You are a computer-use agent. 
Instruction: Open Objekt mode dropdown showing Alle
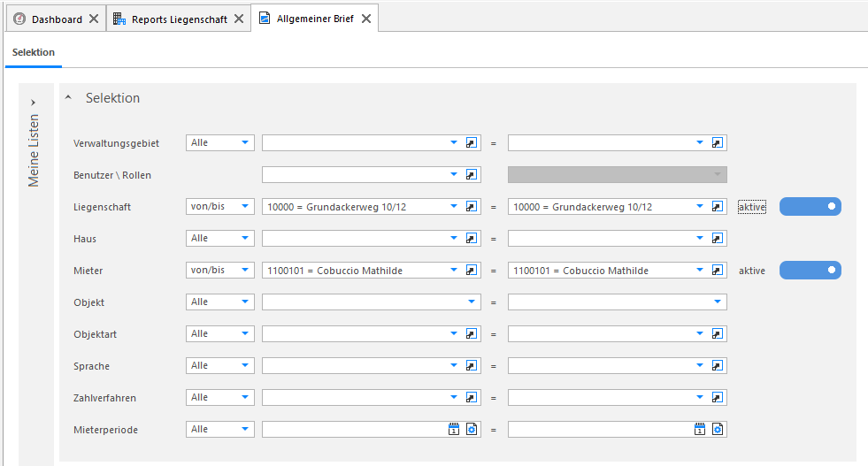pos(219,302)
